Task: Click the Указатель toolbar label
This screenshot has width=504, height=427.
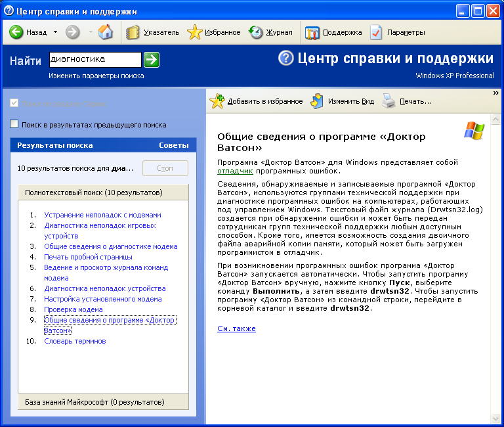Action: coord(161,32)
